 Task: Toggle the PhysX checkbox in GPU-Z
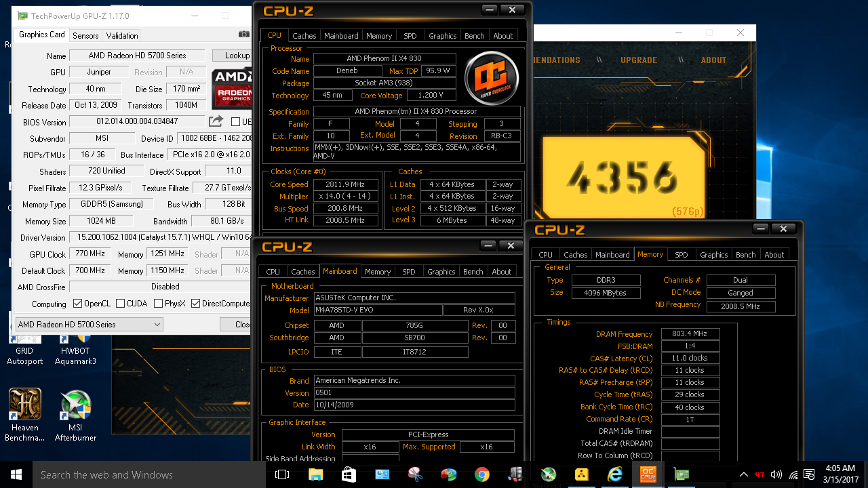point(158,304)
